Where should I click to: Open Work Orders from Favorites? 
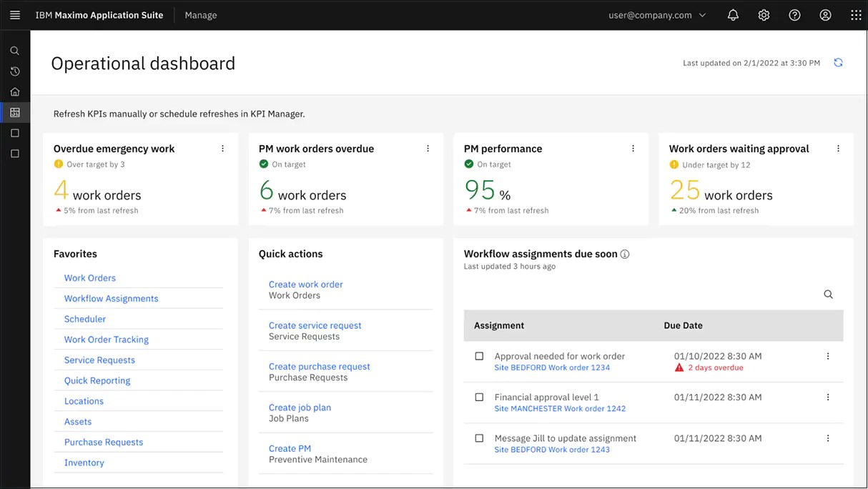(89, 277)
